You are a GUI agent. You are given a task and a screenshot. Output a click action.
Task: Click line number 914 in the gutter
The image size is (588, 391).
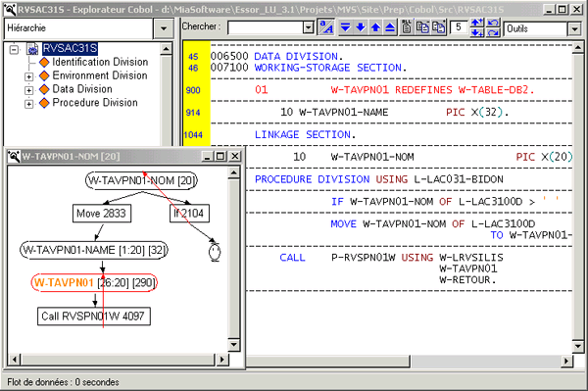pyautogui.click(x=193, y=113)
